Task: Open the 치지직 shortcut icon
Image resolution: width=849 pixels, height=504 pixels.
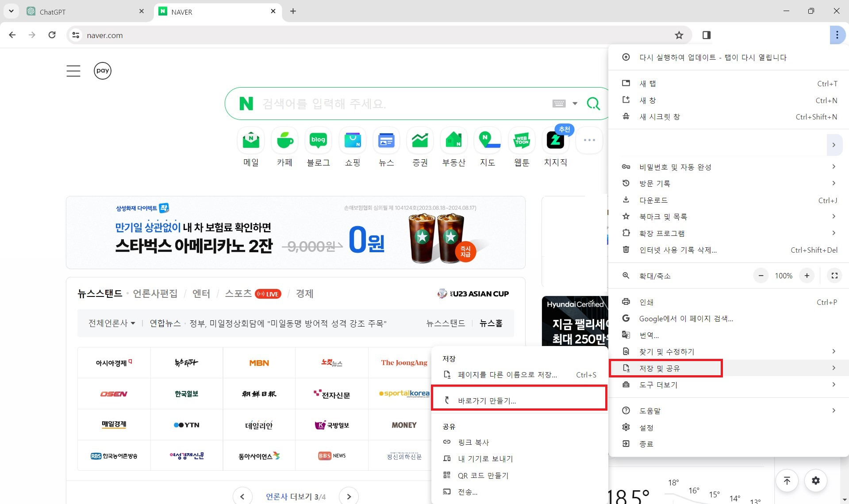Action: point(556,140)
